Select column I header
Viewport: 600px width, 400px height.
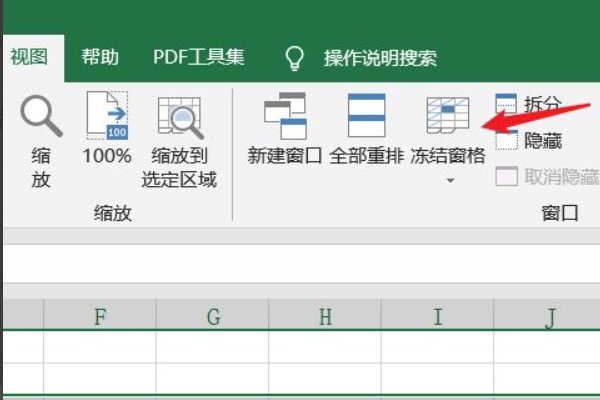pyautogui.click(x=437, y=315)
